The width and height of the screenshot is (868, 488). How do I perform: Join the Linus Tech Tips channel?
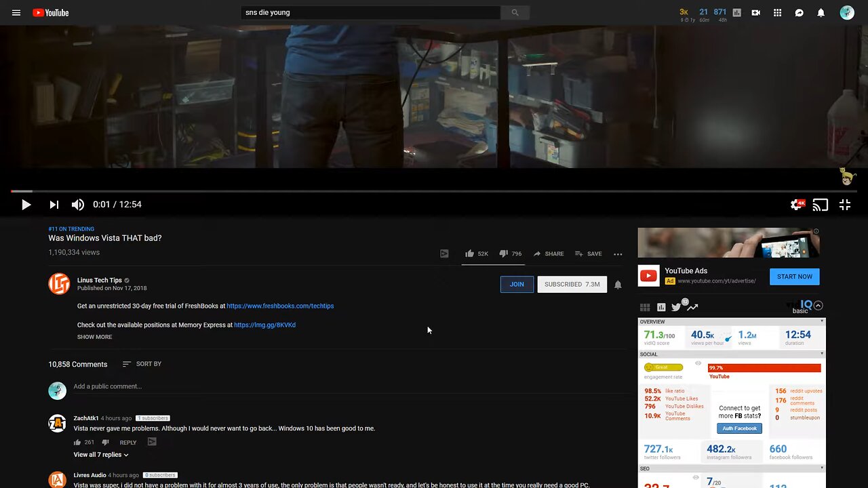click(x=517, y=285)
